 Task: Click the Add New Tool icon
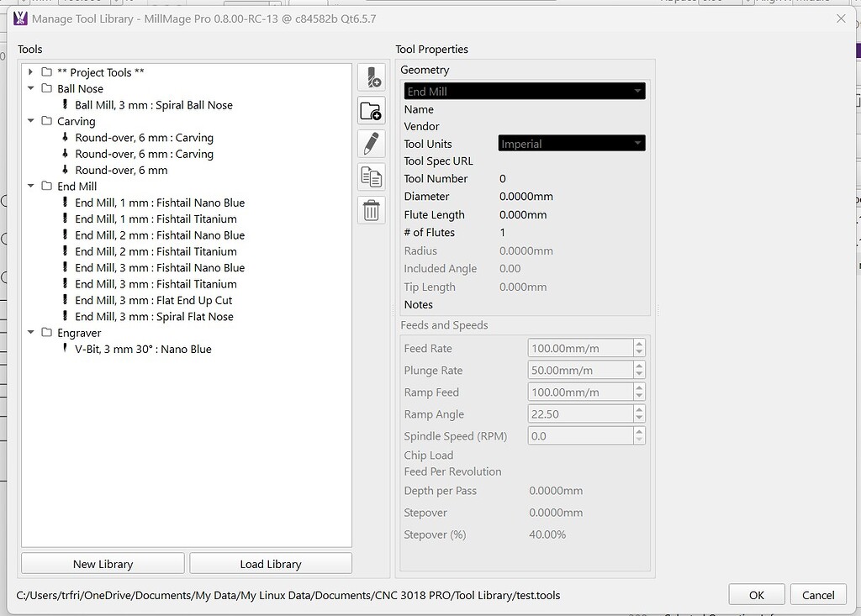tap(371, 77)
